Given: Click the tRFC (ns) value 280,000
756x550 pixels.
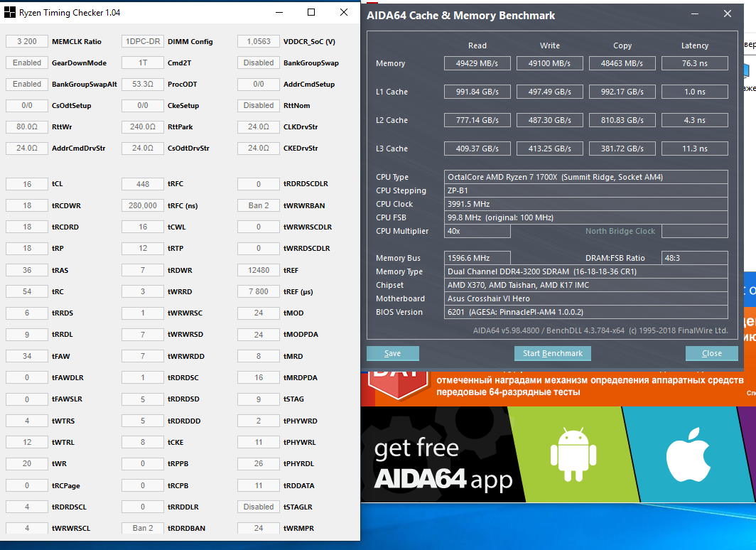Looking at the screenshot, I should point(143,205).
